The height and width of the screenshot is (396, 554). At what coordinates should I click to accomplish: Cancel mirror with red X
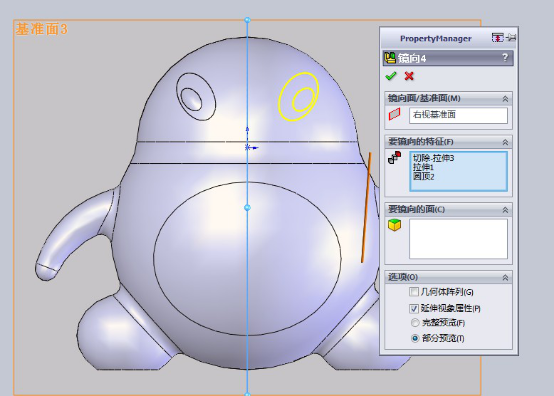(409, 76)
